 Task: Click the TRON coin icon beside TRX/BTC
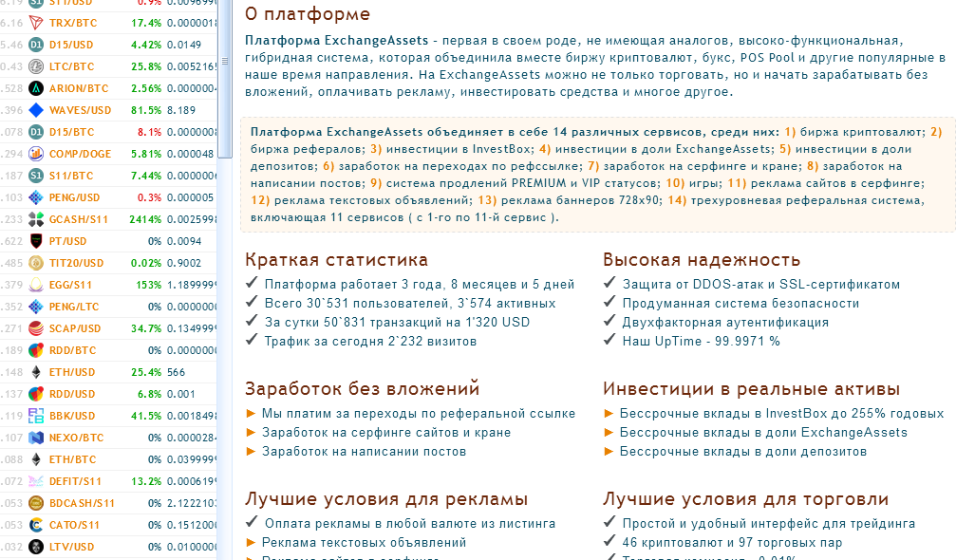pyautogui.click(x=36, y=23)
